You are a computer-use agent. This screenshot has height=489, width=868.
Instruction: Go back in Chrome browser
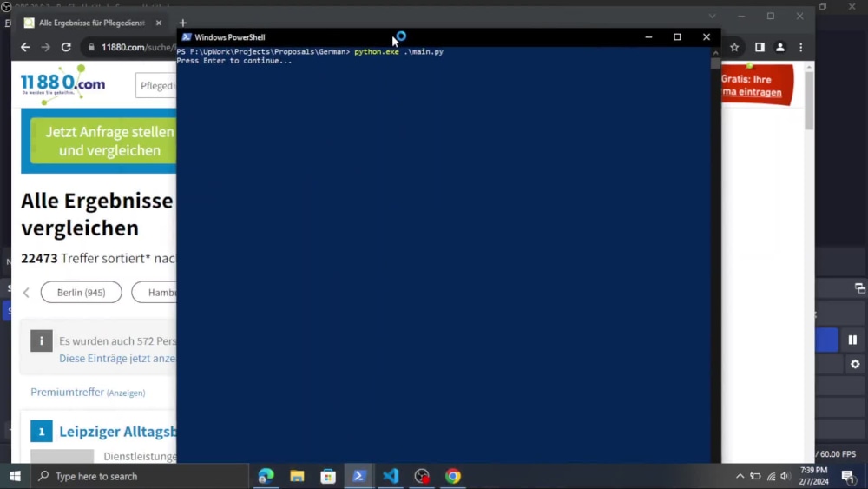click(x=25, y=47)
